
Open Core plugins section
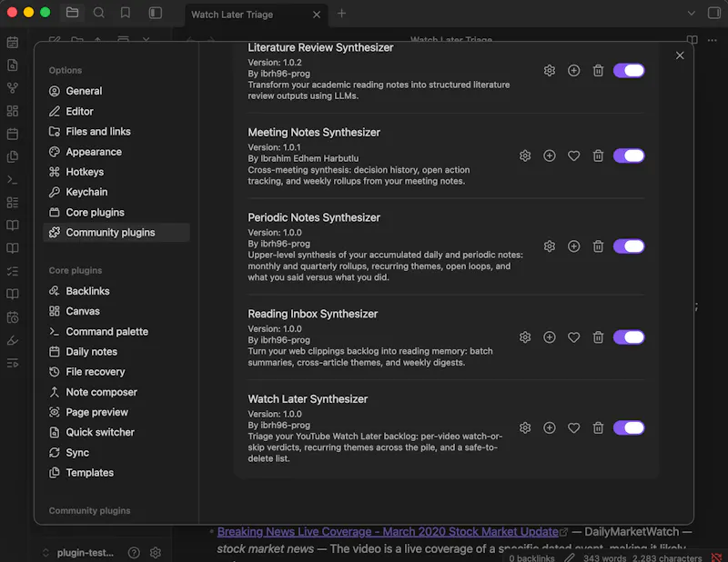coord(116,213)
